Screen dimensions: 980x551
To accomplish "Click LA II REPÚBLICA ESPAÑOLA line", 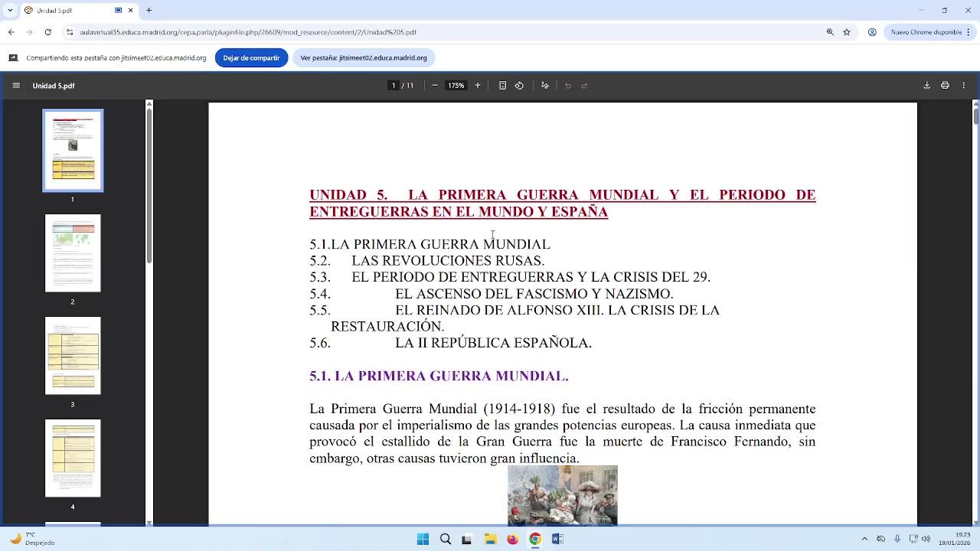I will pyautogui.click(x=493, y=343).
